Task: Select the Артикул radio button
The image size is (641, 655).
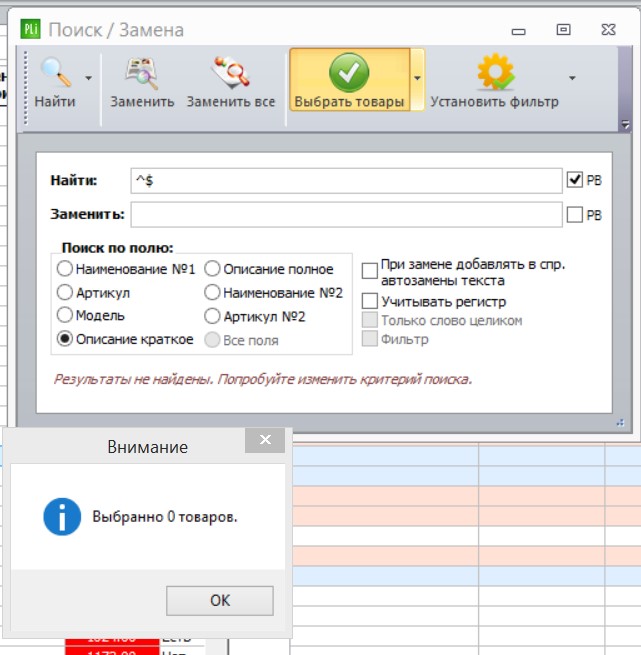Action: [x=65, y=292]
